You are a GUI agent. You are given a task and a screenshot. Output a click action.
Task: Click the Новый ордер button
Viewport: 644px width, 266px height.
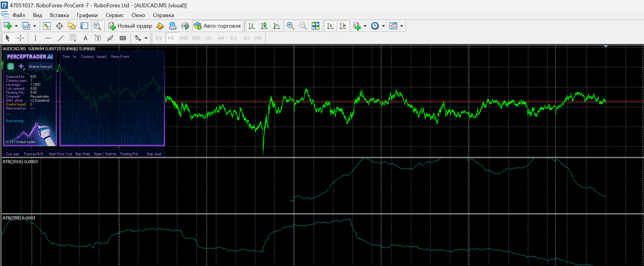(x=130, y=25)
